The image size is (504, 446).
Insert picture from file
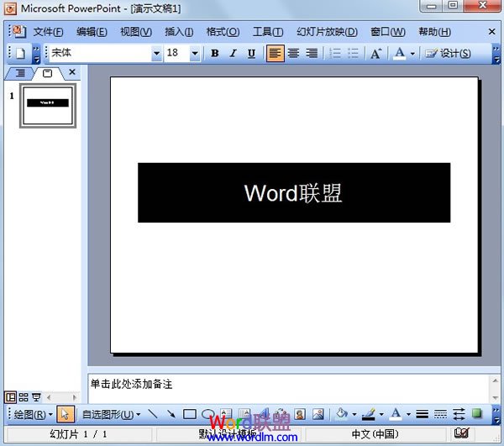click(x=318, y=414)
